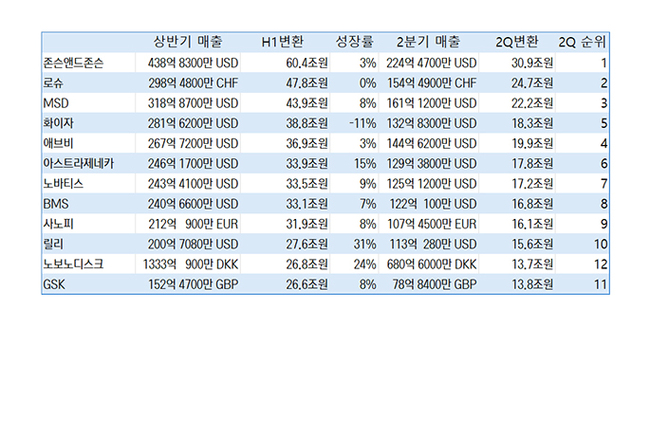This screenshot has width=650, height=437.
Task: Click the 36.9조원 H1 value
Action: coord(307,143)
